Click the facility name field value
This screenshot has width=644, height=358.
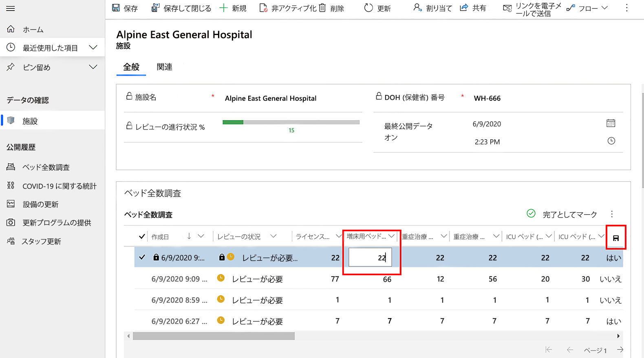271,98
